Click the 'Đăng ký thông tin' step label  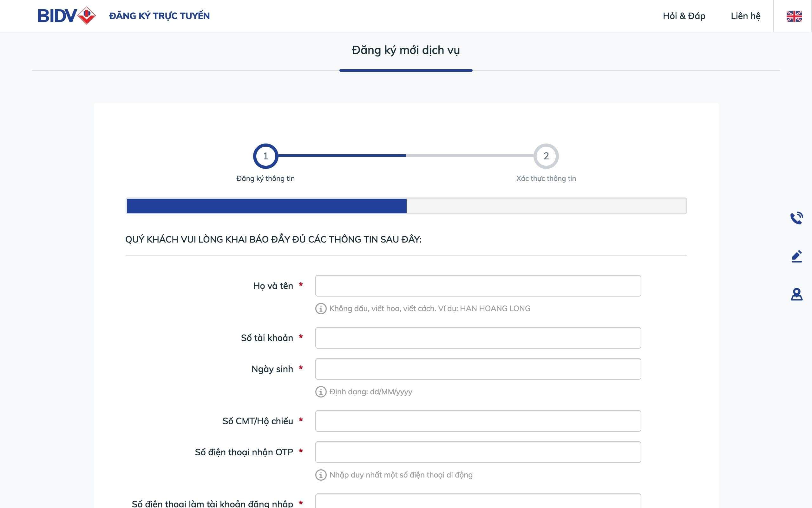click(265, 178)
